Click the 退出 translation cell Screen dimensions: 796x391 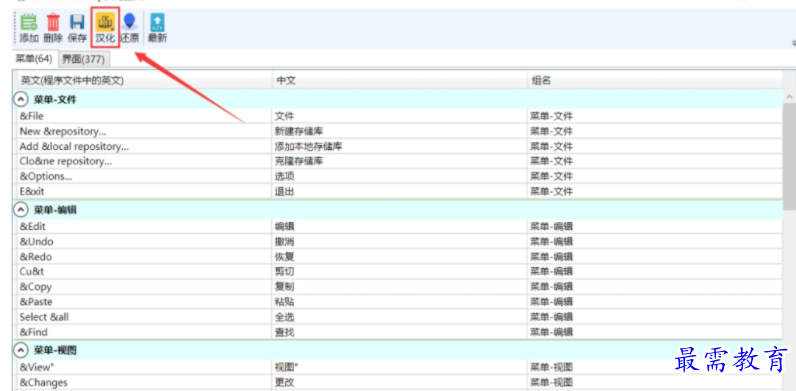400,191
